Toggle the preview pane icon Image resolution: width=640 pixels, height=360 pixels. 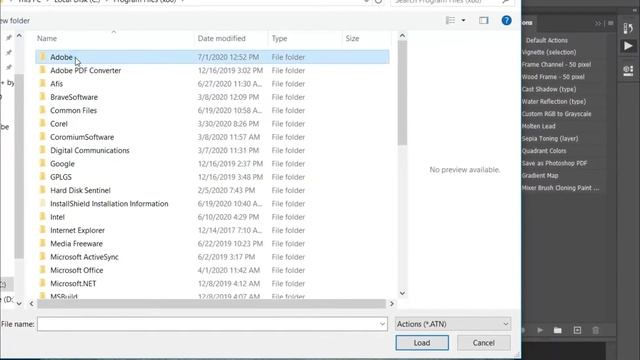(484, 20)
